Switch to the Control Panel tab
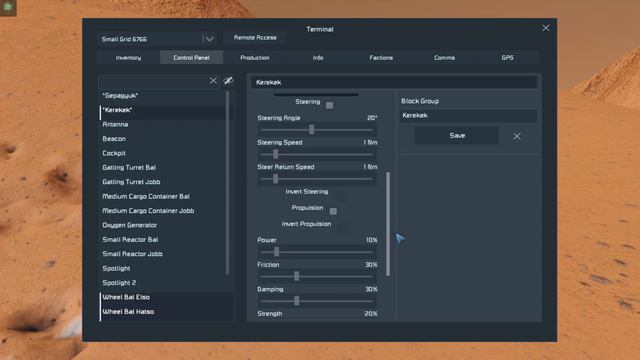This screenshot has width=640, height=360. click(191, 58)
